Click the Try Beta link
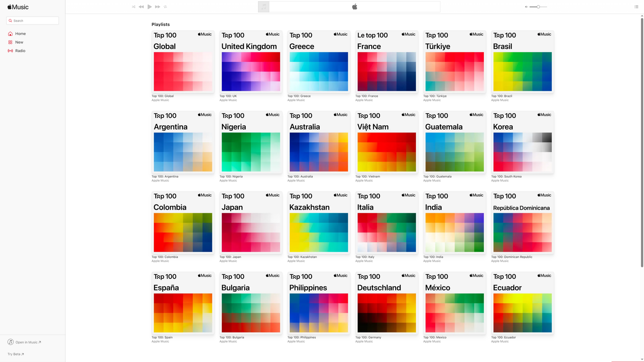 click(16, 354)
